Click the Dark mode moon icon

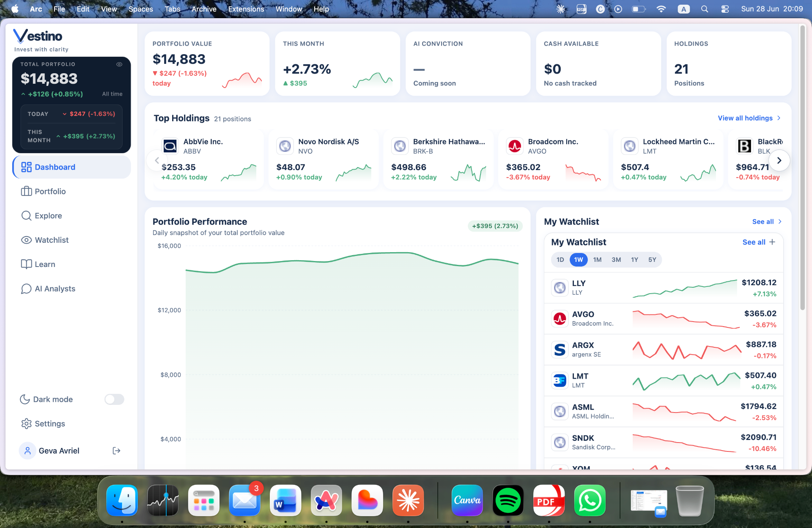pos(25,399)
